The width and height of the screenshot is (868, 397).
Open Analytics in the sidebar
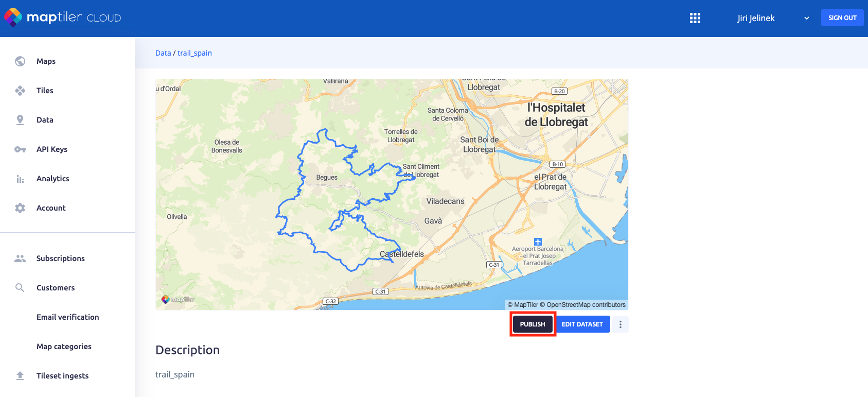[x=53, y=179]
